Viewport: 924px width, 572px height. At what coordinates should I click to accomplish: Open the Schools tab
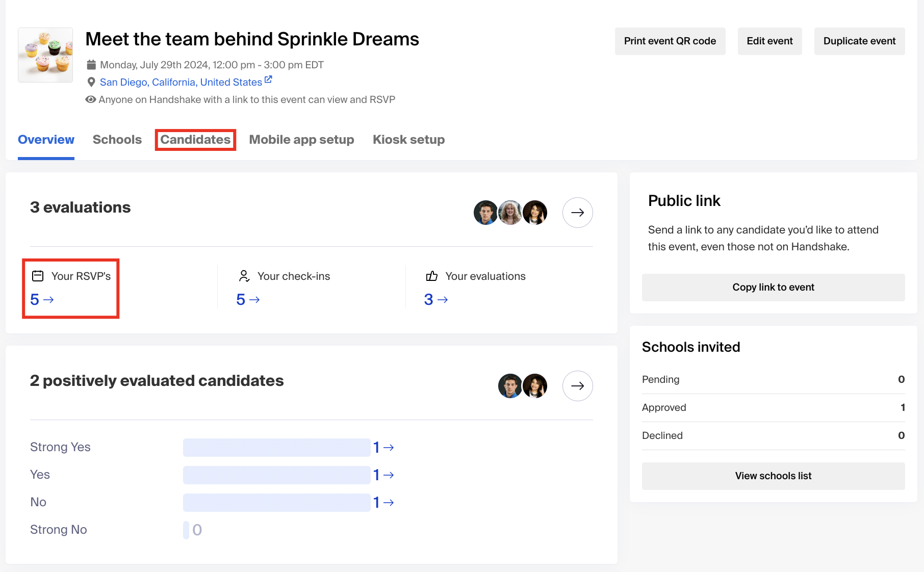tap(117, 140)
